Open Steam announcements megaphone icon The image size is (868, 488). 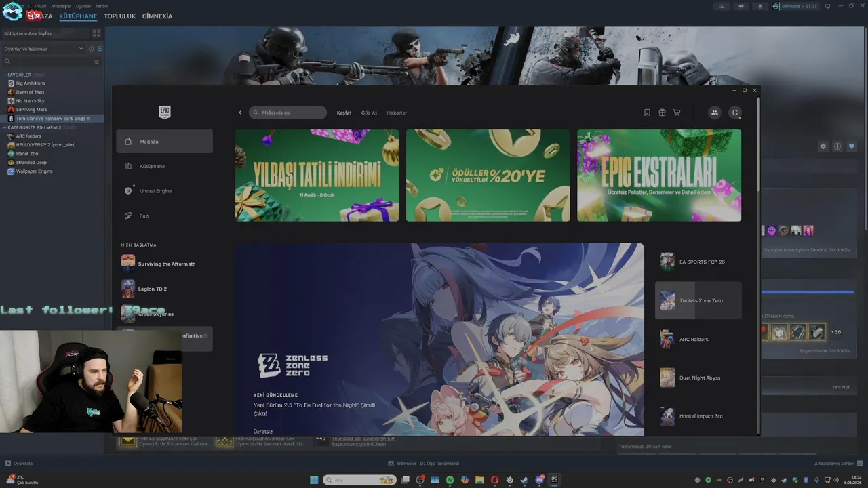click(x=741, y=6)
